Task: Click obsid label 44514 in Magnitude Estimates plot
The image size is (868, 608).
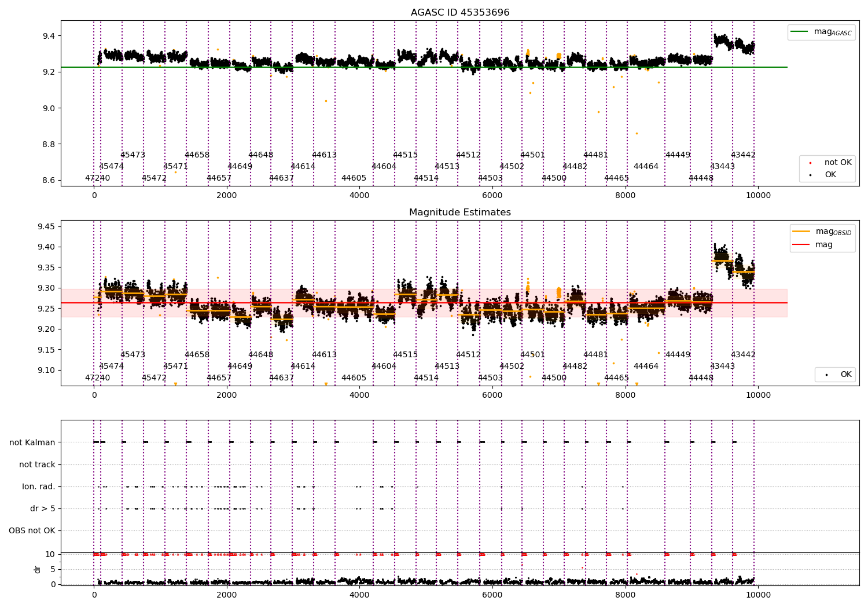Action: 426,378
